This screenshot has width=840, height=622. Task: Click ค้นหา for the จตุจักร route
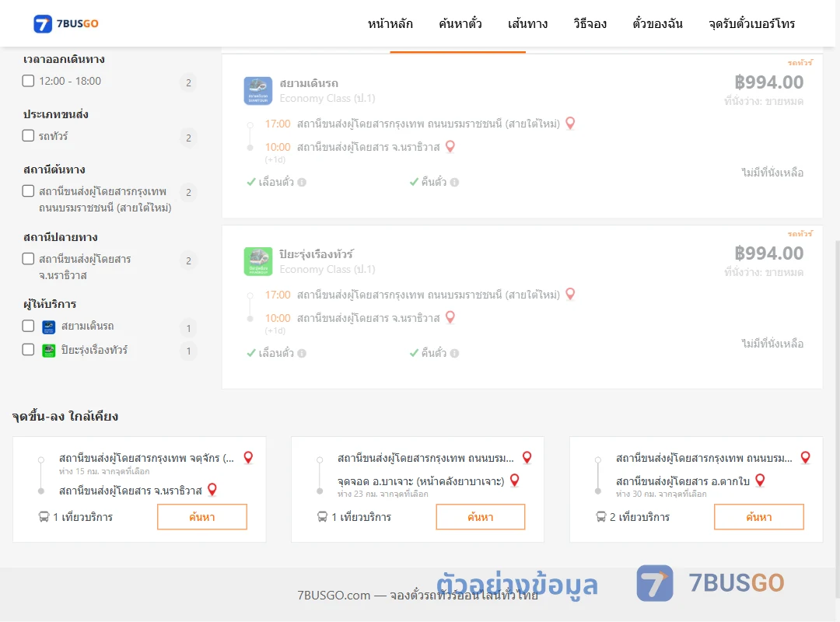coord(202,517)
